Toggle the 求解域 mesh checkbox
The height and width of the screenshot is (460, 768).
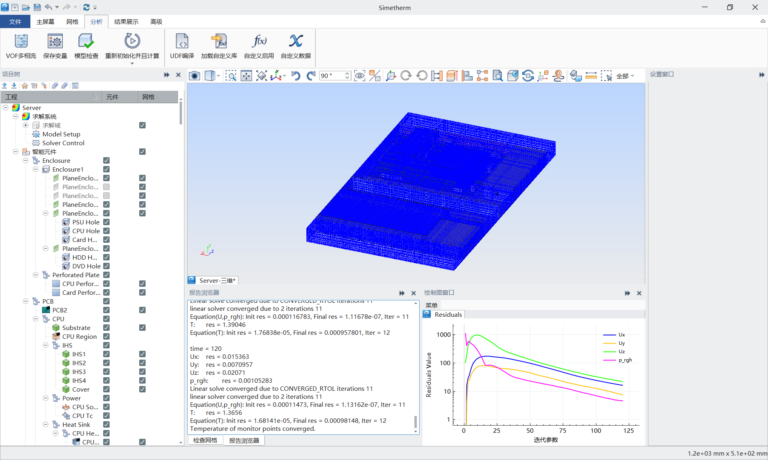click(x=142, y=125)
